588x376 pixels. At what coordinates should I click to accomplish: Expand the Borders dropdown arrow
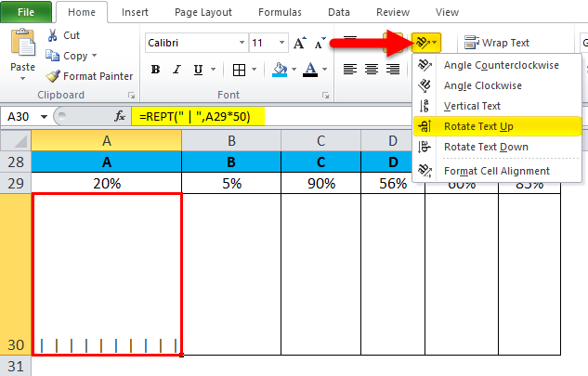pyautogui.click(x=254, y=70)
